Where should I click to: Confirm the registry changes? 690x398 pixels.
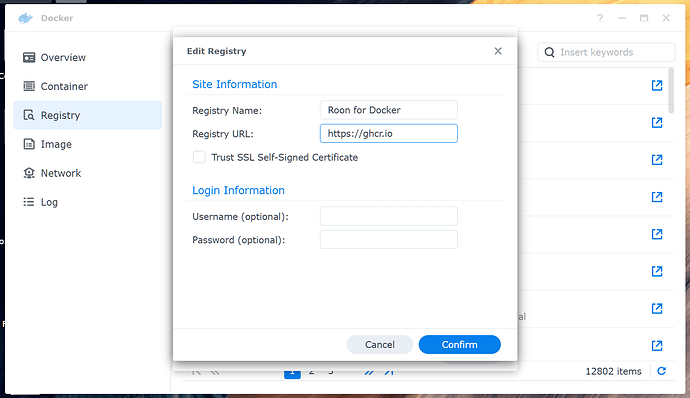point(459,344)
